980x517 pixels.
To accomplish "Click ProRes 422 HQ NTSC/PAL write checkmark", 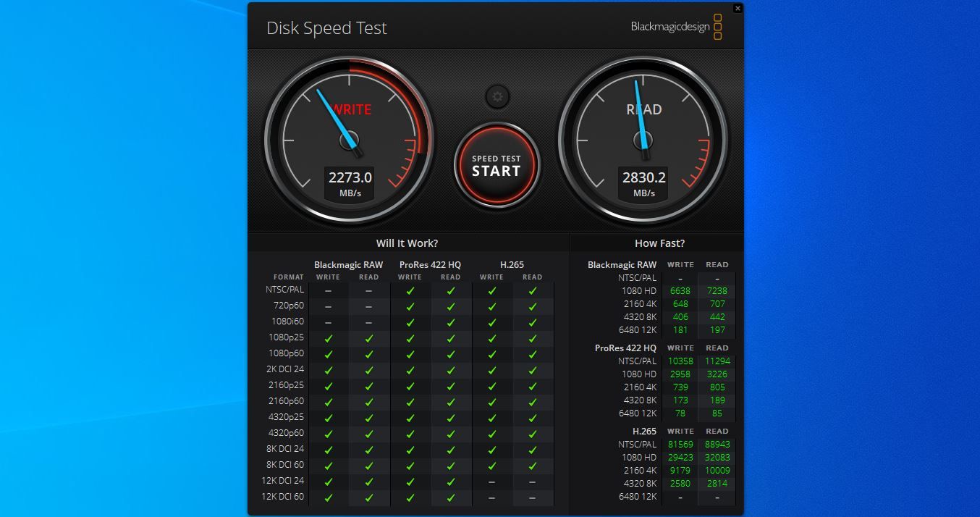I will [410, 290].
